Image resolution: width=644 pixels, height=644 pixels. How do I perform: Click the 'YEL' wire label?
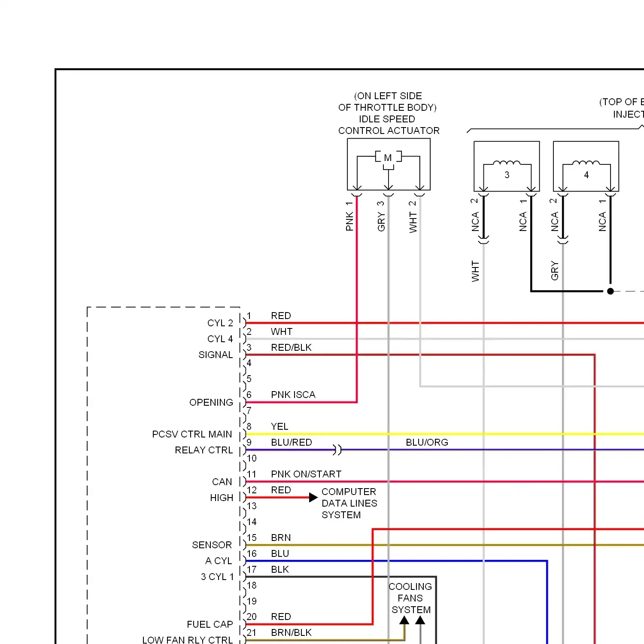[x=279, y=426]
